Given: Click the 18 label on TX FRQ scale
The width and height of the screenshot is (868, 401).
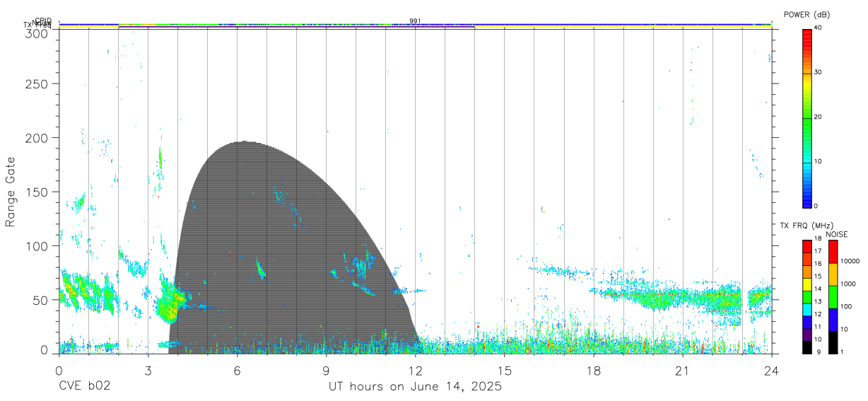Looking at the screenshot, I should pyautogui.click(x=818, y=239).
